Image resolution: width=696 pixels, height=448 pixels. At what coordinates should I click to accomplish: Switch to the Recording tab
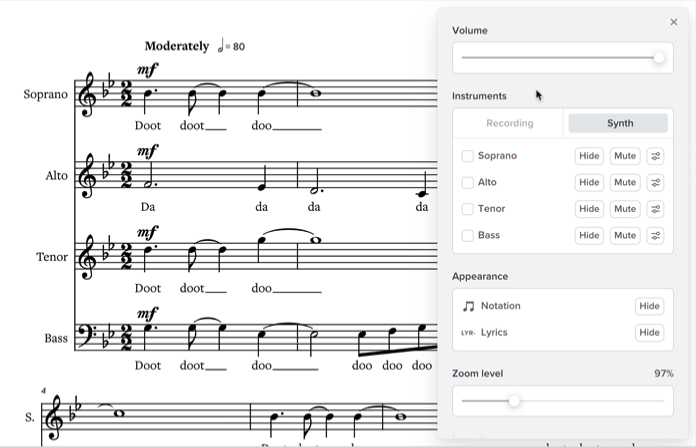click(510, 123)
